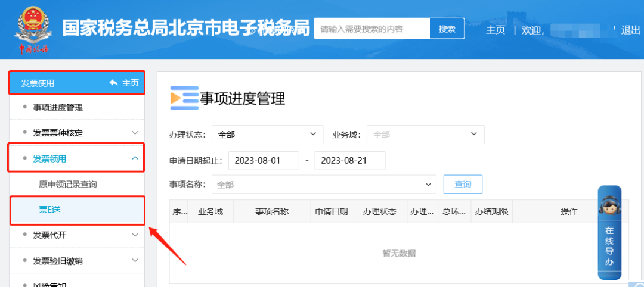Viewport: 644px width, 287px height.
Task: Open the 业务域 dropdown
Action: [x=425, y=135]
